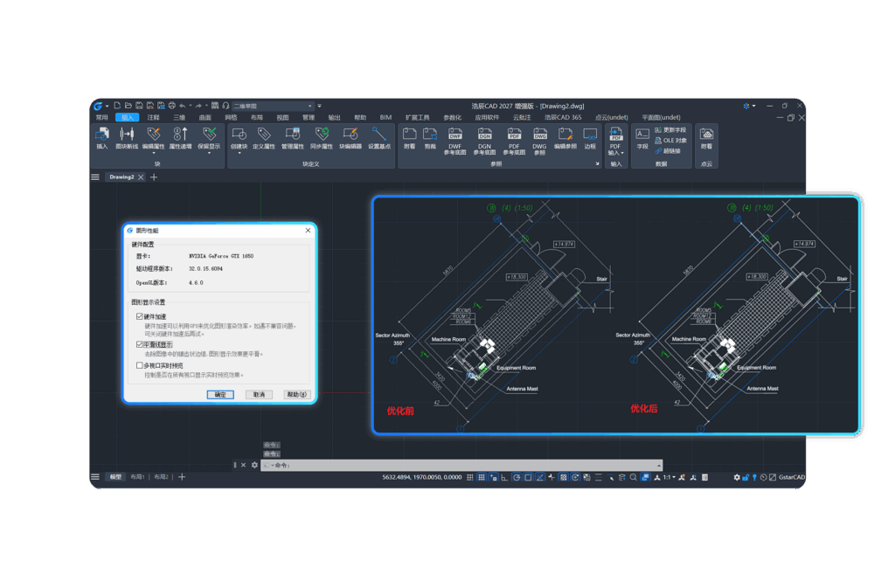The width and height of the screenshot is (895, 588).
Task: Switch to the 注释 ribbon tab
Action: (x=153, y=117)
